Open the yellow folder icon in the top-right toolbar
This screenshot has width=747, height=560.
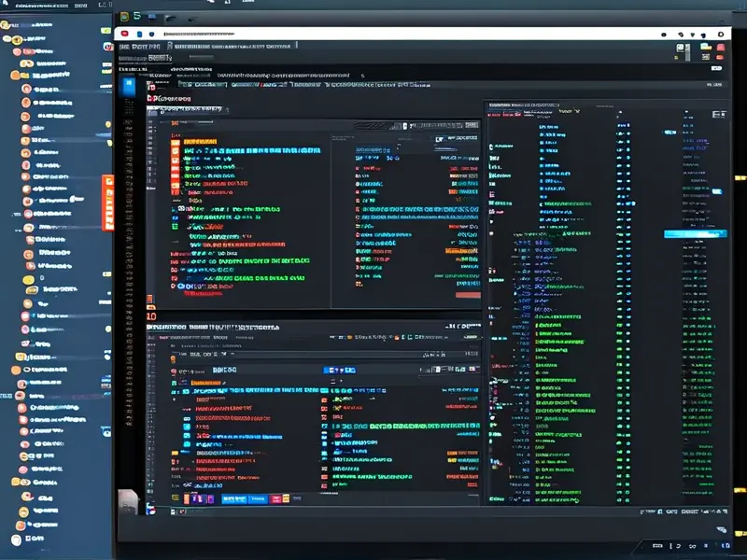(706, 47)
